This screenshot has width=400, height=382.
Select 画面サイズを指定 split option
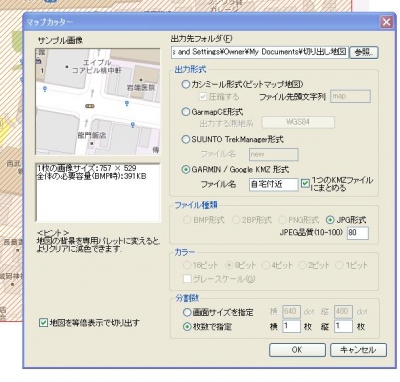[187, 312]
